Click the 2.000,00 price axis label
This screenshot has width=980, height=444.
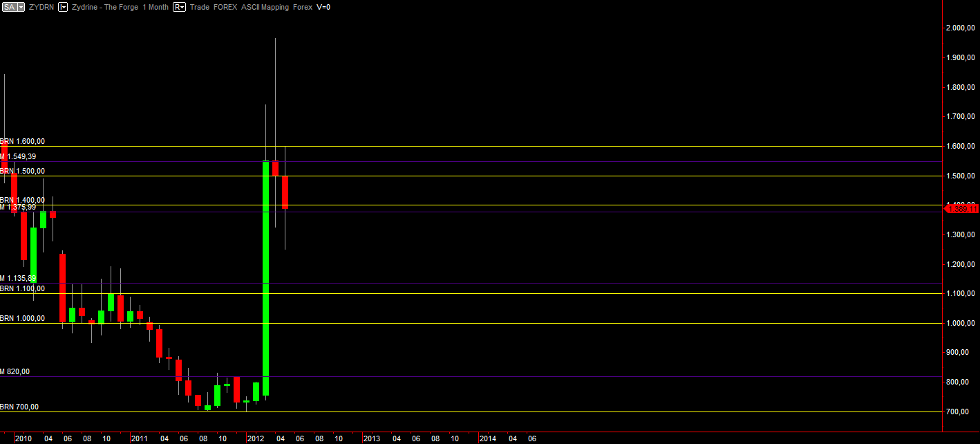tap(960, 28)
